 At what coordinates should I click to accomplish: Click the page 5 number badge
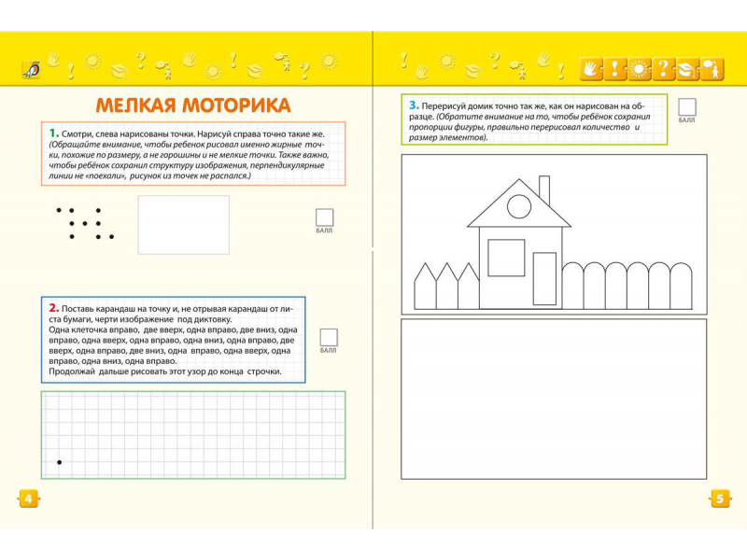point(720,498)
